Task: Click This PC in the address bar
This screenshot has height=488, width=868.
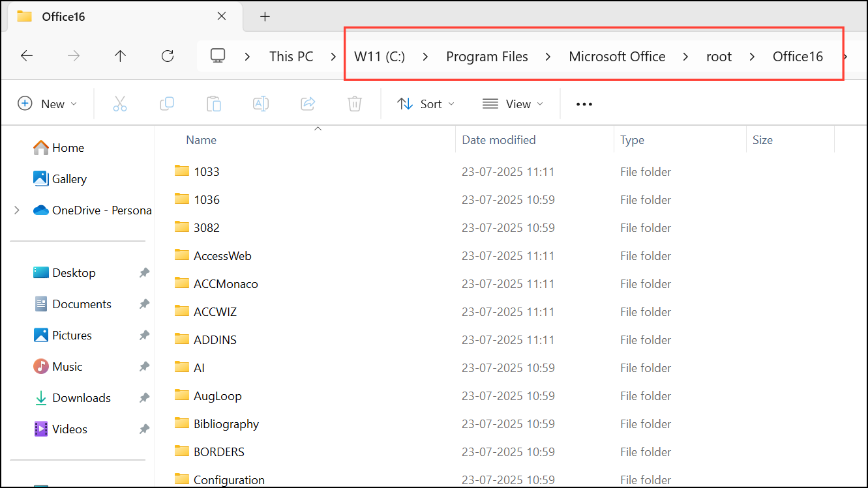Action: [292, 57]
